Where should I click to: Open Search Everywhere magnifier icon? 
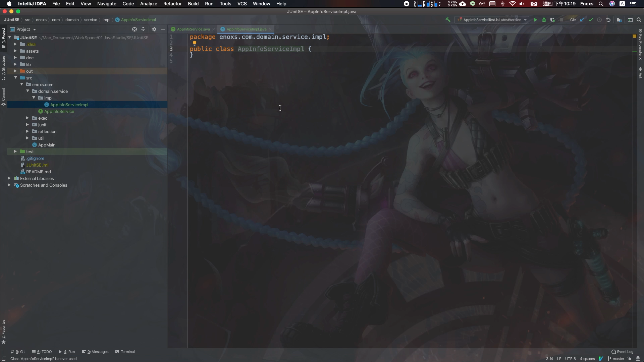point(639,20)
